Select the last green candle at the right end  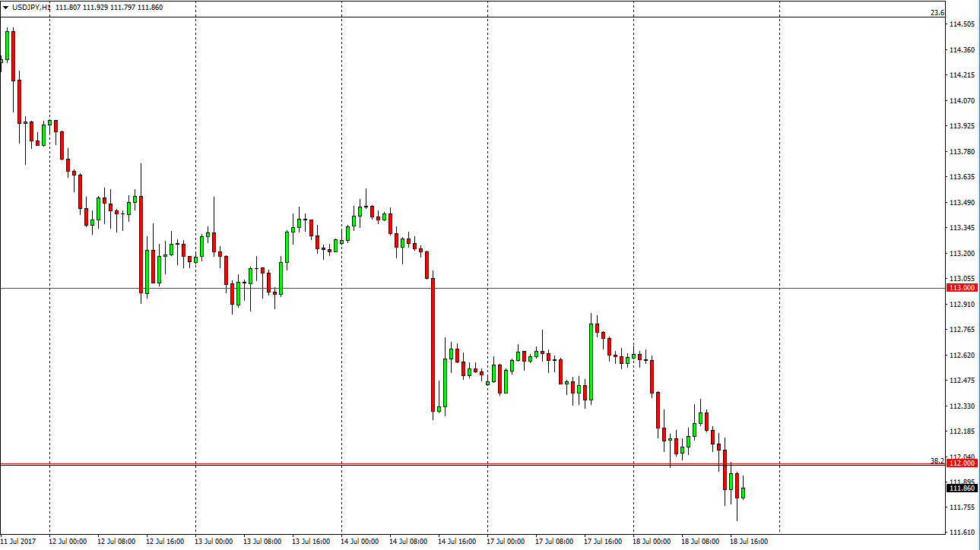[x=743, y=493]
